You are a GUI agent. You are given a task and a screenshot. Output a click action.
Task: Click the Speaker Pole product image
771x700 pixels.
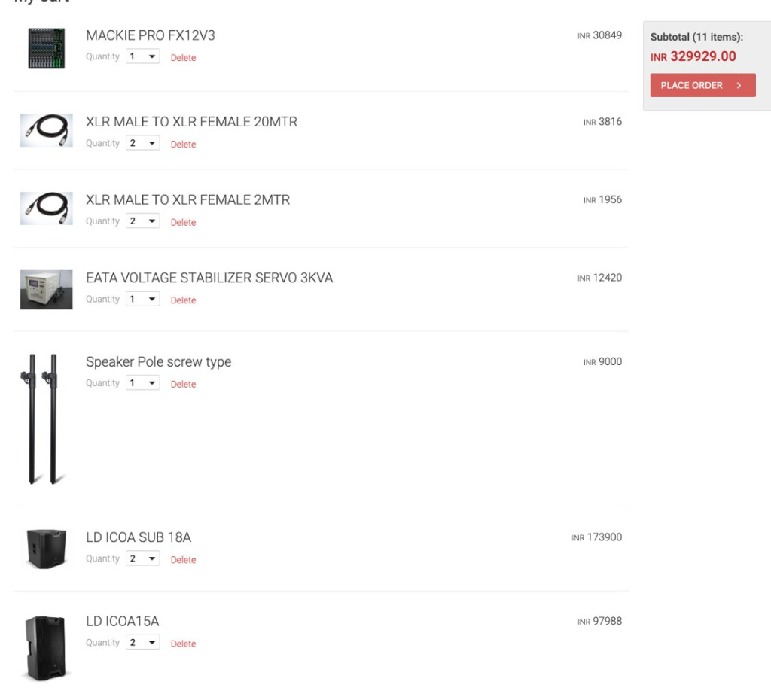coord(44,418)
